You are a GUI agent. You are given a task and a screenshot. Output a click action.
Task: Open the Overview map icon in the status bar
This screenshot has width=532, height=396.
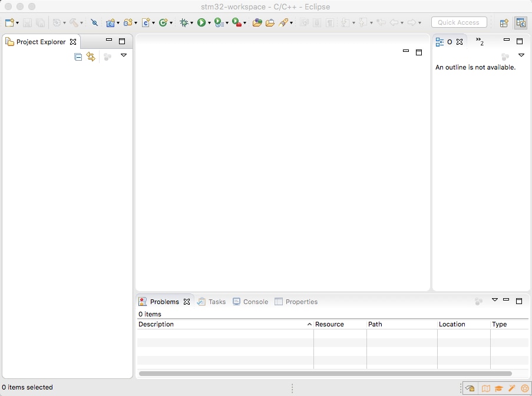coord(485,388)
